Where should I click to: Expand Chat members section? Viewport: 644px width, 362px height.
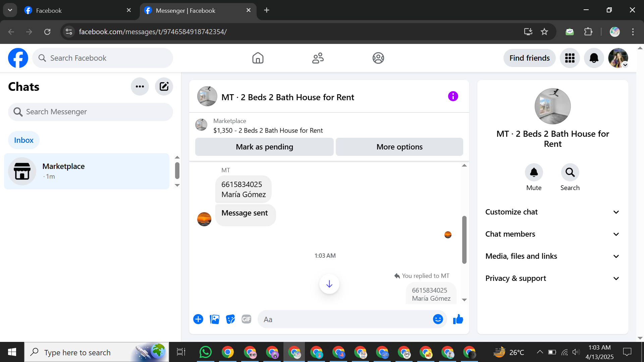[552, 234]
